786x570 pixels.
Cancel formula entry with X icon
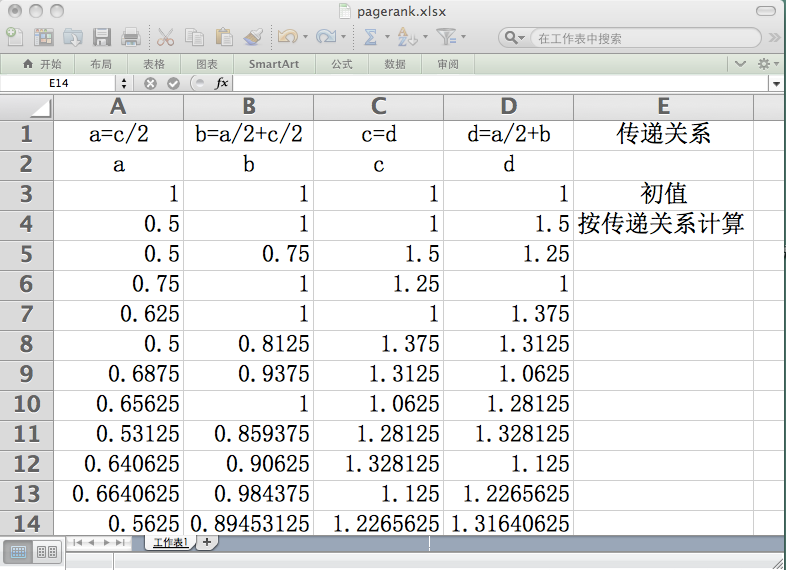pyautogui.click(x=150, y=83)
